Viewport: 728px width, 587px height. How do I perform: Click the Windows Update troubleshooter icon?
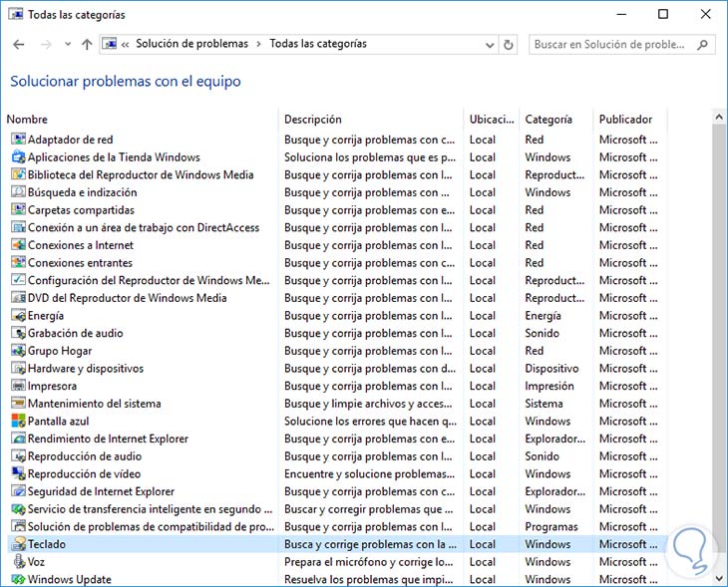[x=18, y=579]
